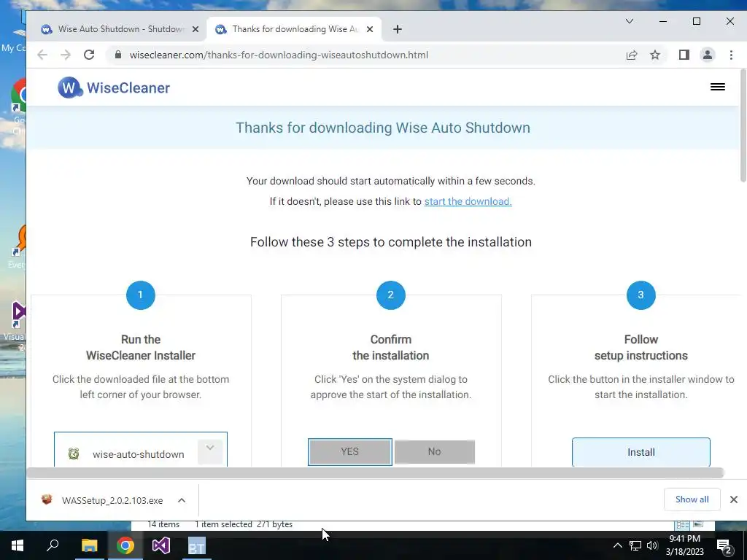This screenshot has width=747, height=560.
Task: Close the Wise Auto Shutdown tab
Action: tap(196, 29)
